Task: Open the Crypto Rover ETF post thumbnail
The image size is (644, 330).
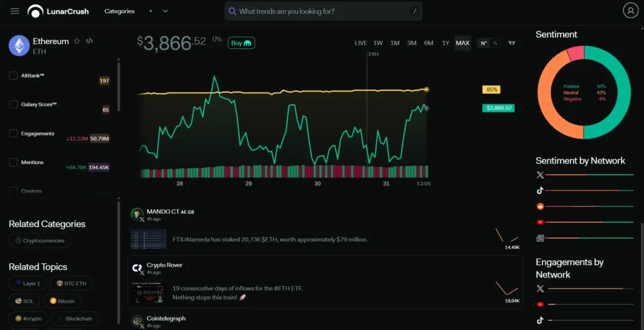Action: (x=148, y=293)
